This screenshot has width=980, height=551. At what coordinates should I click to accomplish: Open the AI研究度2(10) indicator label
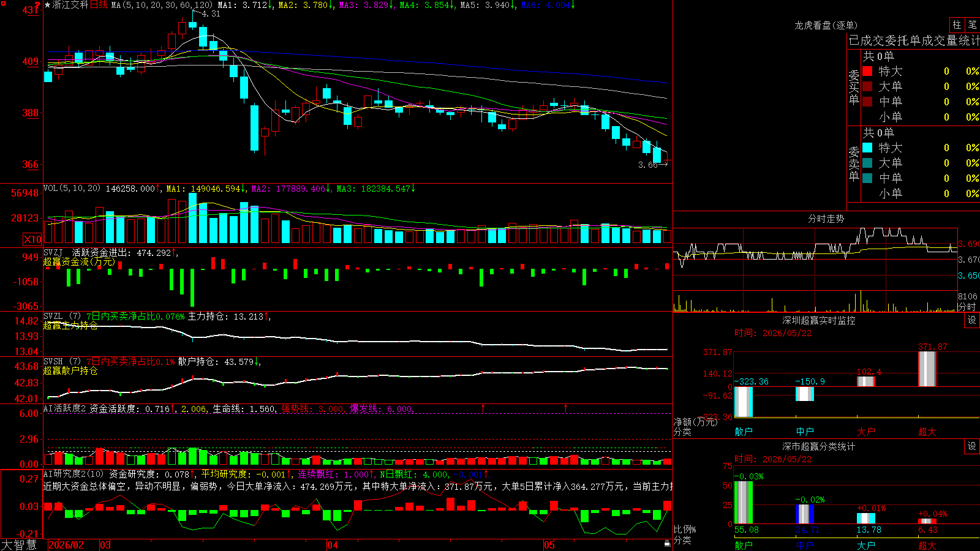[x=73, y=474]
